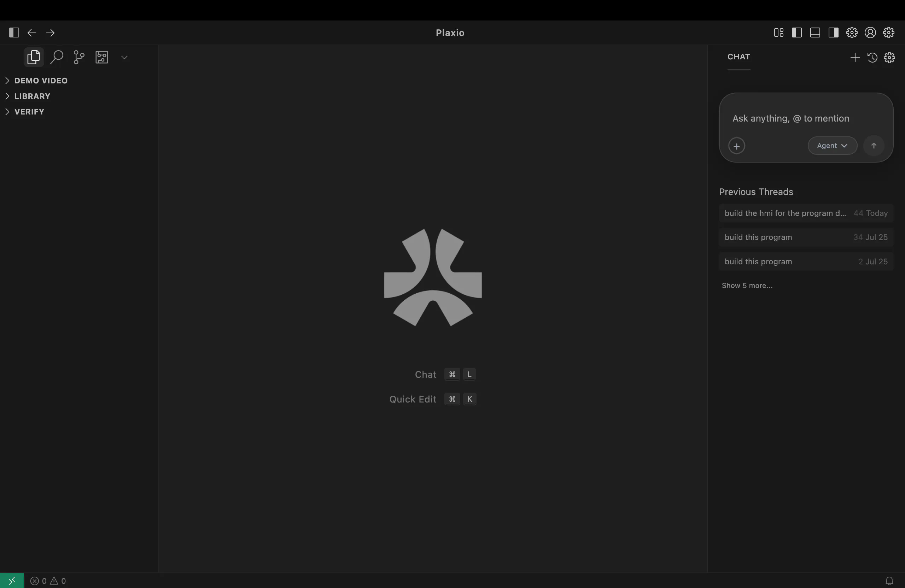Open remote connection status bar button
This screenshot has height=588, width=905.
12,581
